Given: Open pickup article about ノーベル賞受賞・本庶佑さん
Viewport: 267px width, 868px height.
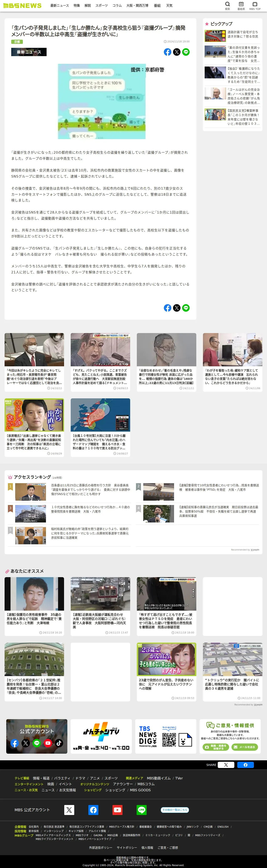Looking at the screenshot, I should click(x=233, y=96).
